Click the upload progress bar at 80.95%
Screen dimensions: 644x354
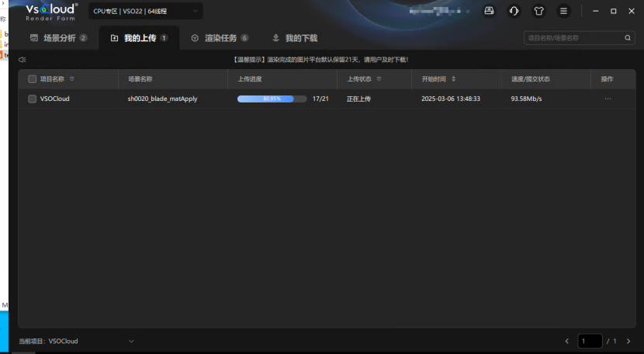pyautogui.click(x=272, y=99)
